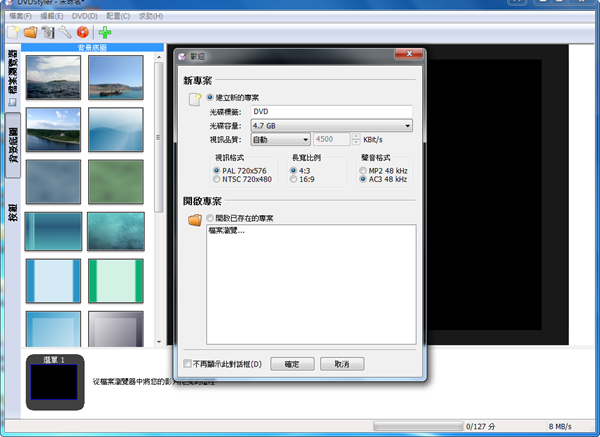Click the 確定 button

pyautogui.click(x=292, y=364)
